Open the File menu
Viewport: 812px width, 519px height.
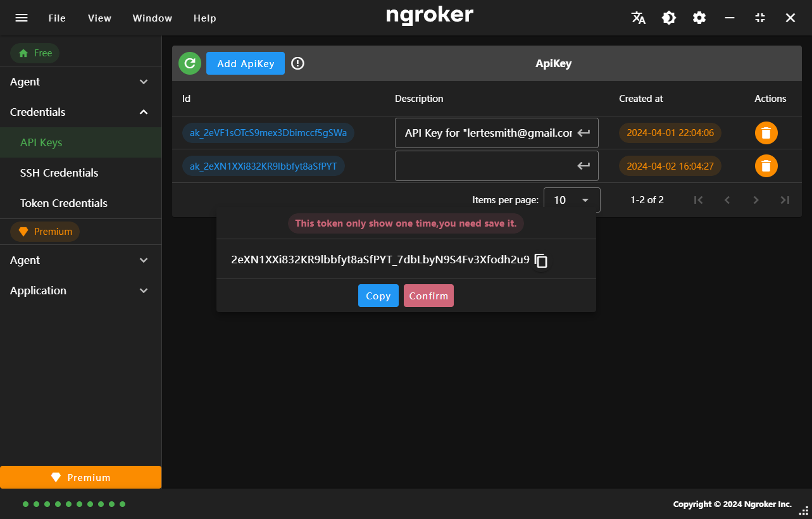coord(57,18)
